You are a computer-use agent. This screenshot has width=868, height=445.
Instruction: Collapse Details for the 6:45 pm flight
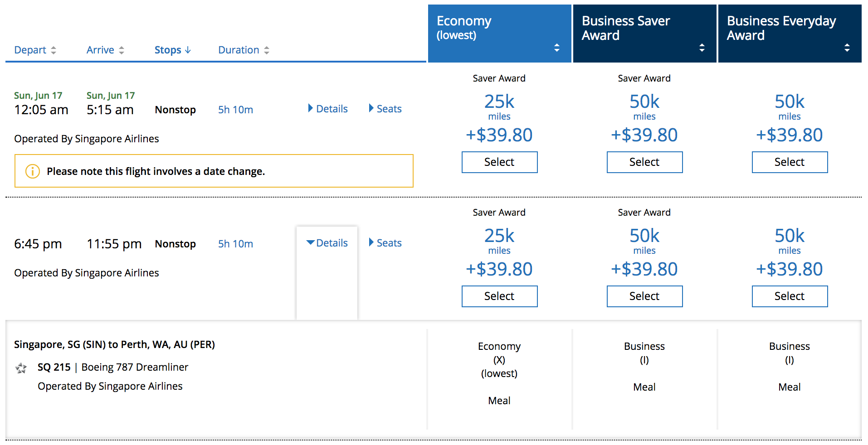(327, 243)
